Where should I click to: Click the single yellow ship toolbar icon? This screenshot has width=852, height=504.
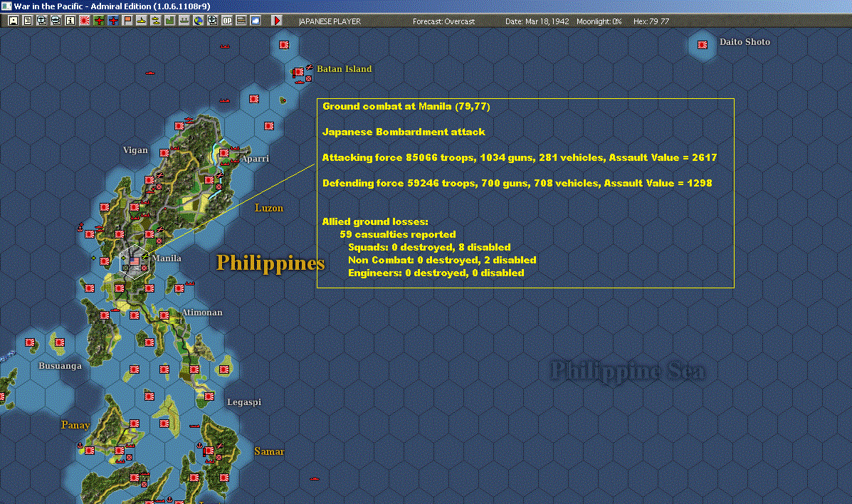(x=141, y=21)
